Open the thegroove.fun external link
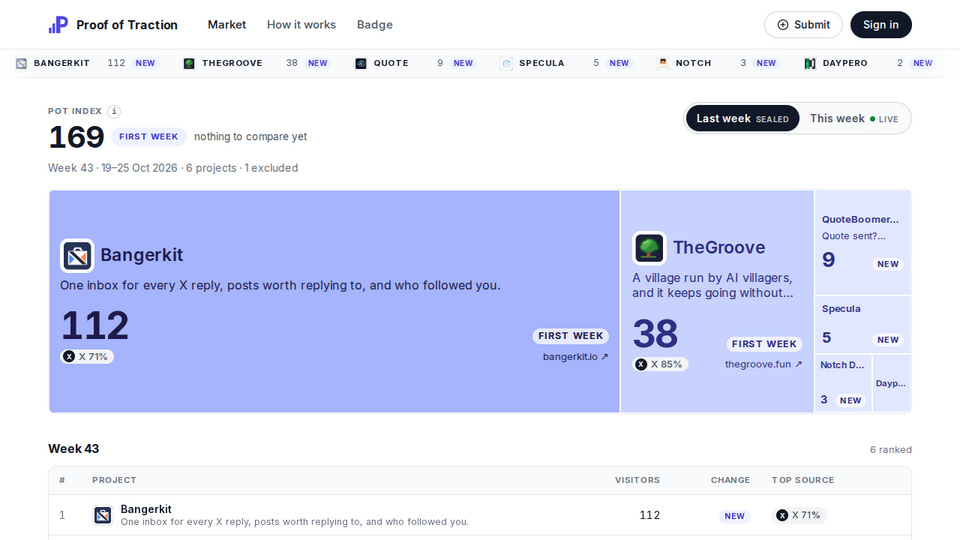This screenshot has height=540, width=960. pyautogui.click(x=763, y=364)
